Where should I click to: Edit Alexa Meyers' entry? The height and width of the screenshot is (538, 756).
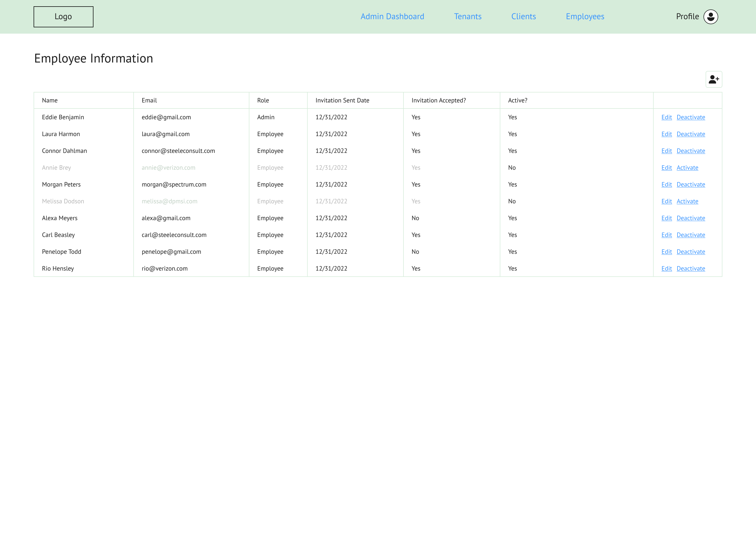(666, 218)
